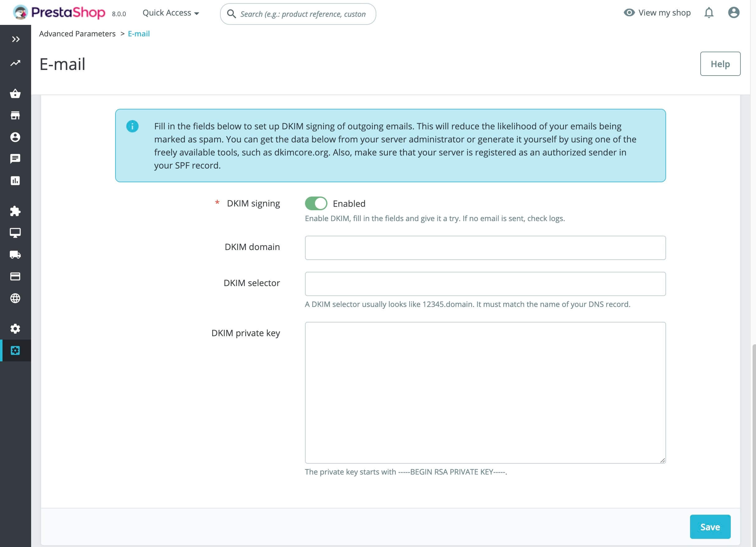Focus the DKIM selector field
The image size is (756, 547).
pos(485,284)
